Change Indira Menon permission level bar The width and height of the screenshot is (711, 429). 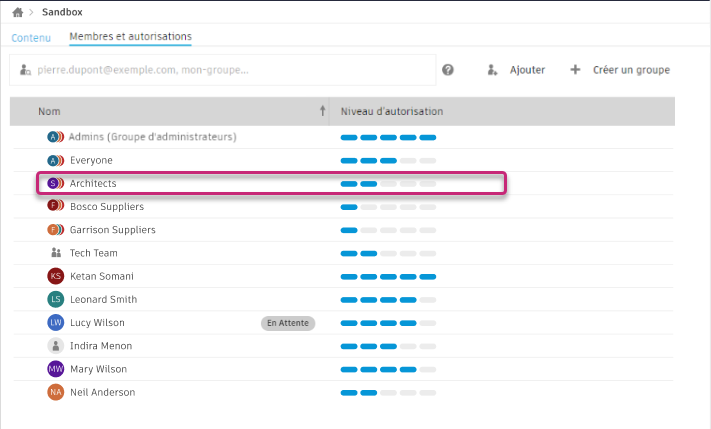(388, 346)
